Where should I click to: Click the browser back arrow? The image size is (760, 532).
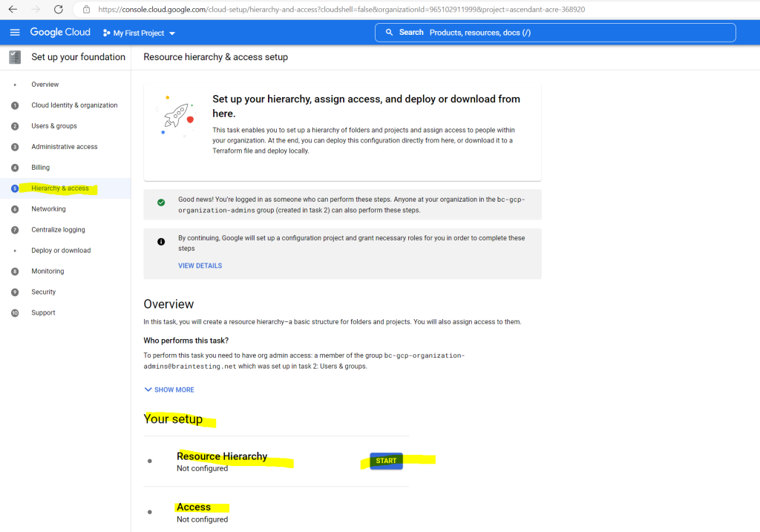[x=13, y=9]
